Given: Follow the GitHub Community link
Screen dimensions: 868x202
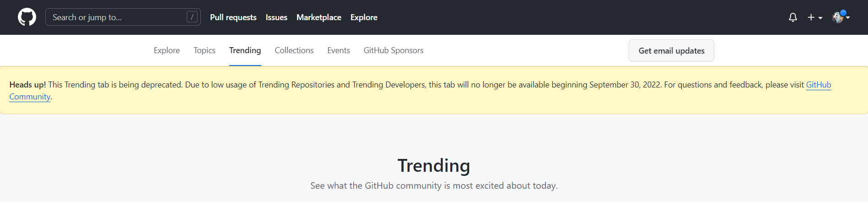Looking at the screenshot, I should pos(818,85).
